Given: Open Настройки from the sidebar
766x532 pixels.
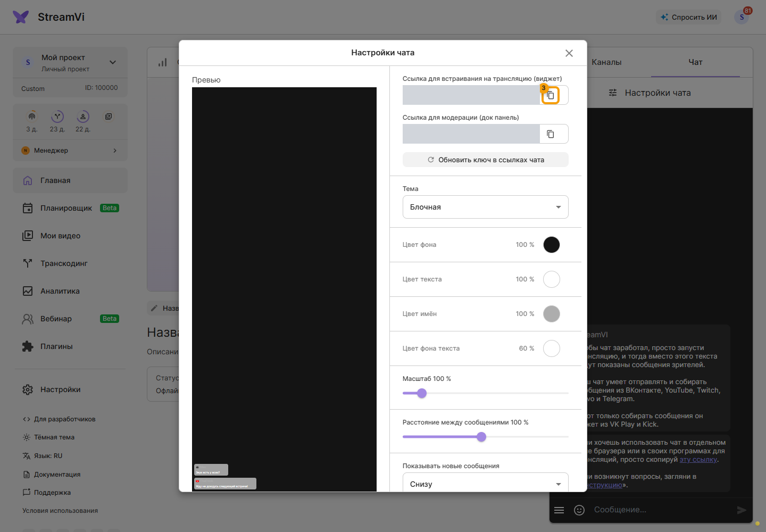Looking at the screenshot, I should (x=70, y=389).
